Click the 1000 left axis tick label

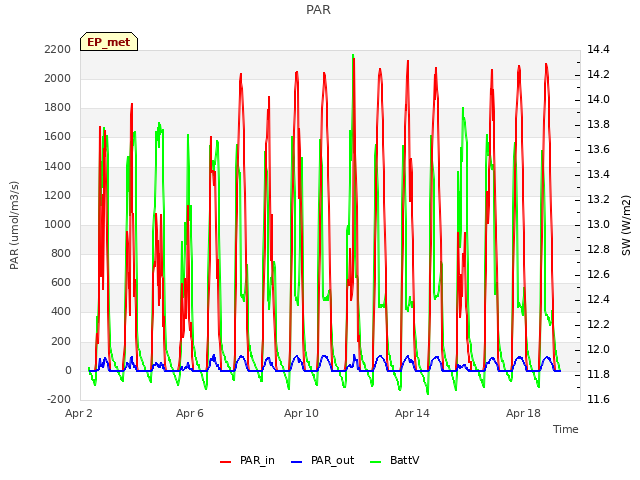point(58,224)
